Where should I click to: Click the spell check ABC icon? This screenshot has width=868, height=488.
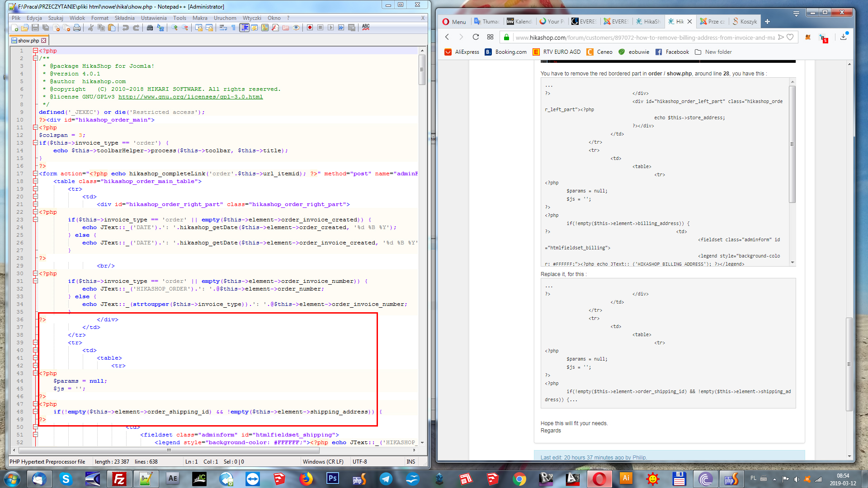[x=366, y=27]
